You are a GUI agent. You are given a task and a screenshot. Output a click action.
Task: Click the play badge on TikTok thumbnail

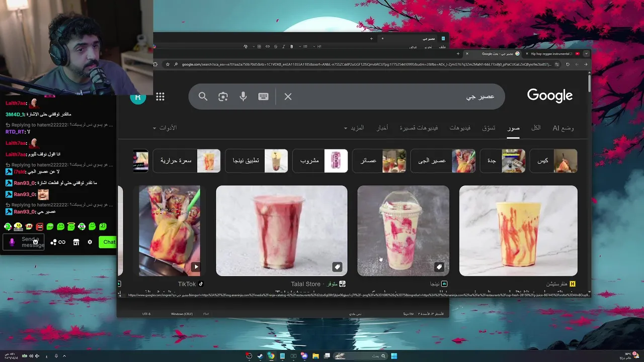[195, 267]
